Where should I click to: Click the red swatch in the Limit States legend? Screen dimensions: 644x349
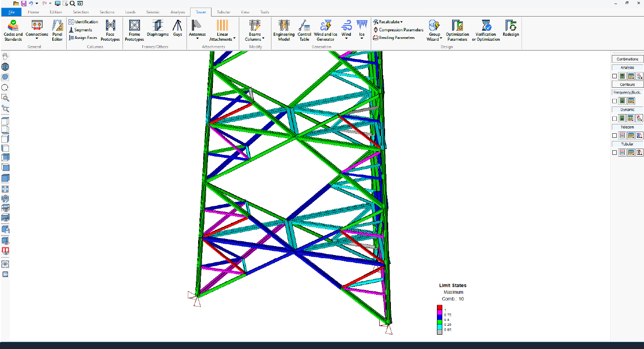click(440, 307)
